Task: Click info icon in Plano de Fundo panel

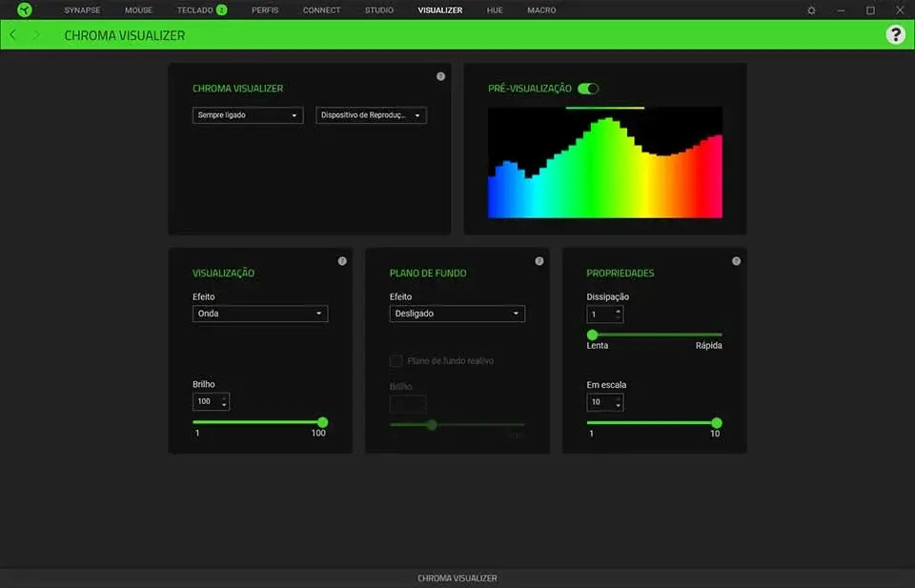Action: [539, 261]
